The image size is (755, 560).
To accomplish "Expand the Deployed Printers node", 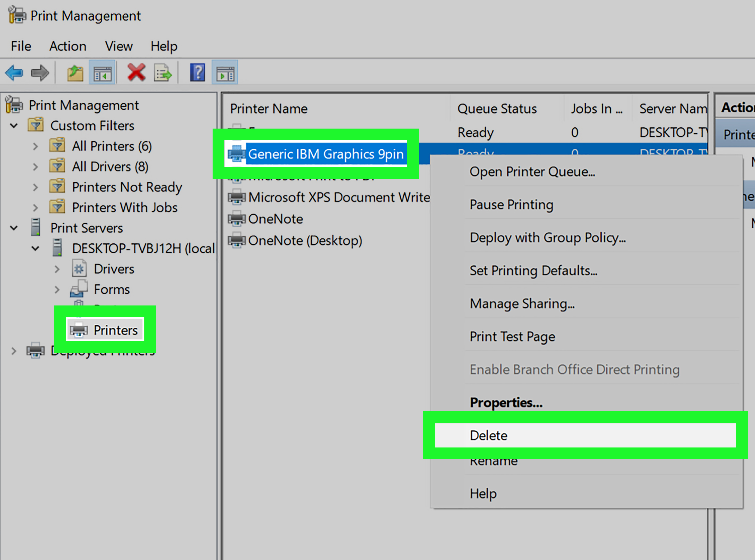I will tap(13, 351).
